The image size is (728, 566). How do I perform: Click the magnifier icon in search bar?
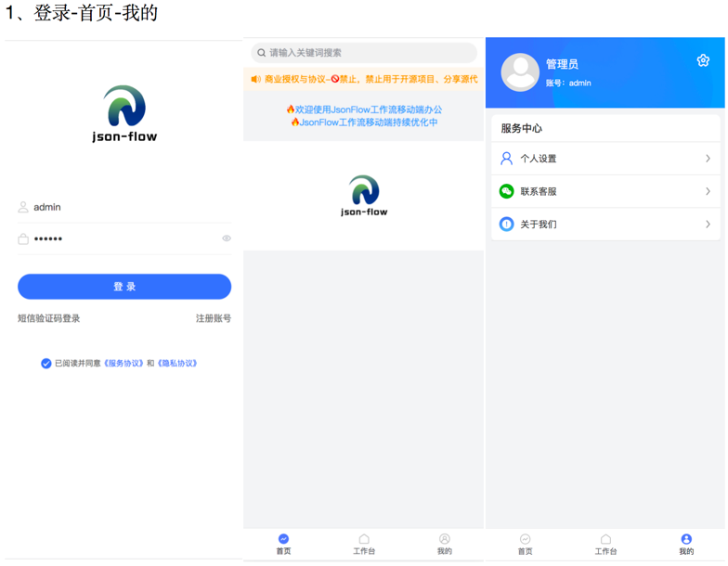(x=262, y=53)
